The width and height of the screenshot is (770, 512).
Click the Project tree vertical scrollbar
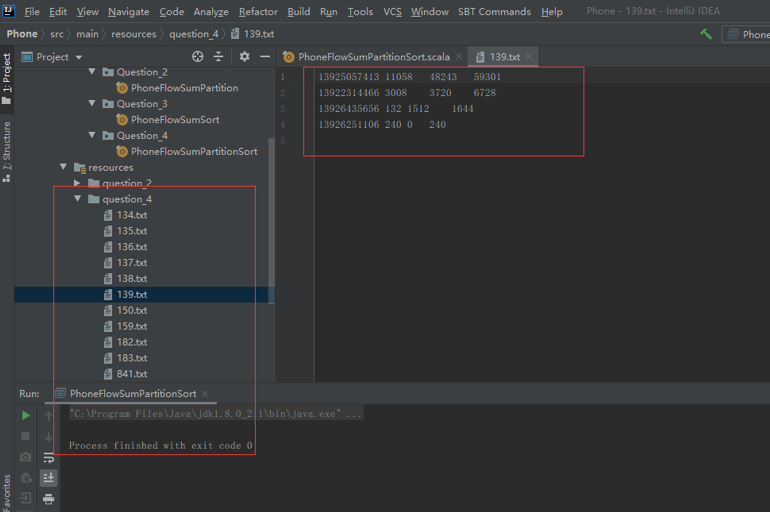272,221
